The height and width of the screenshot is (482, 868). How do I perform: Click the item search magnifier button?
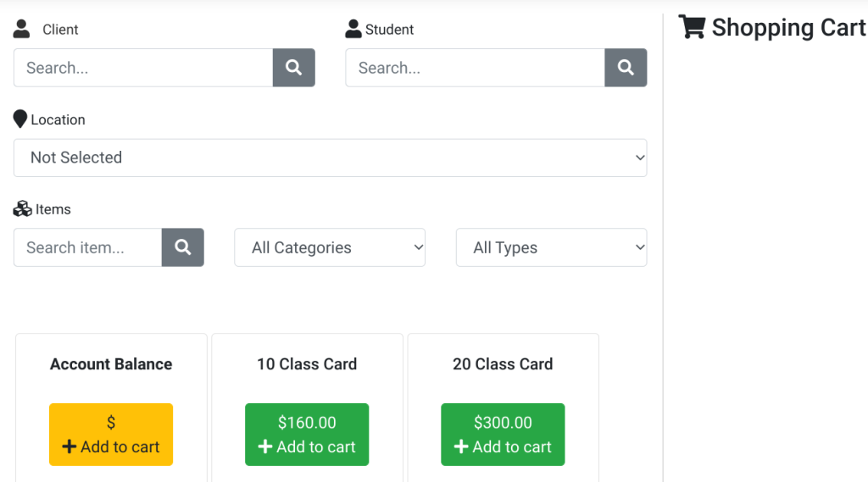click(x=183, y=247)
